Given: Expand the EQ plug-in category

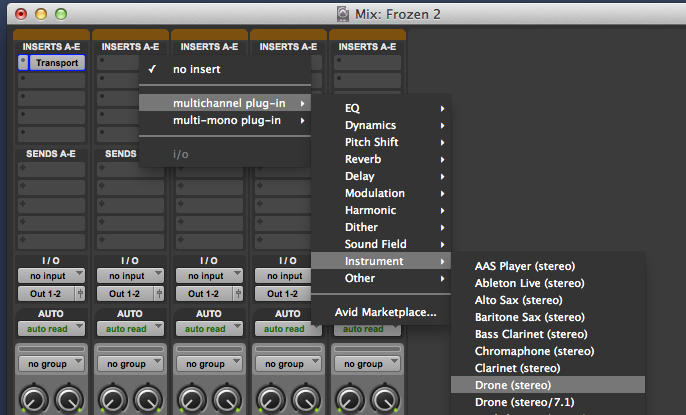Looking at the screenshot, I should [x=381, y=108].
